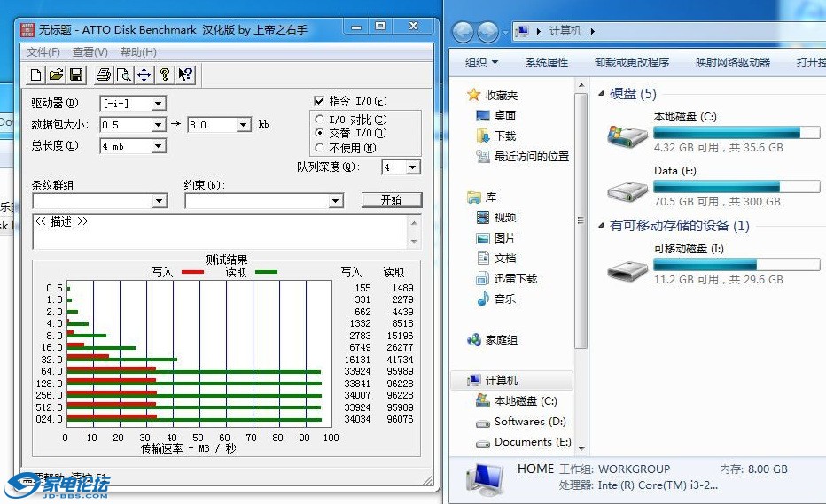Click the Save floppy disk icon
Image resolution: width=826 pixels, height=504 pixels.
[76, 74]
